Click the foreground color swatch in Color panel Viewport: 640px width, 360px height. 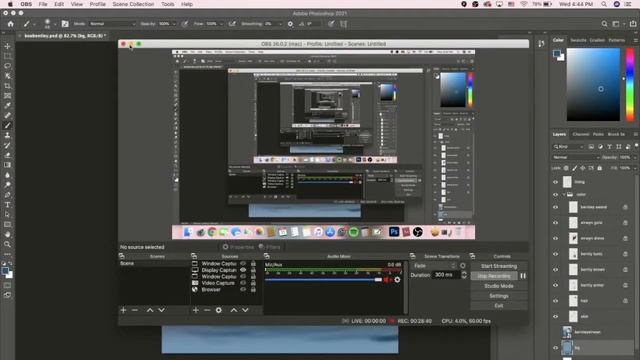point(557,53)
